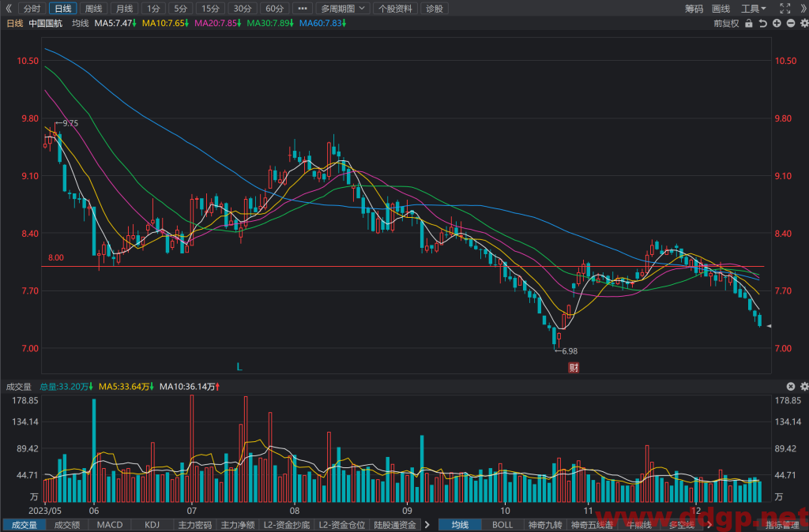
Task: Select 周线 weekly chart period
Action: pos(93,8)
